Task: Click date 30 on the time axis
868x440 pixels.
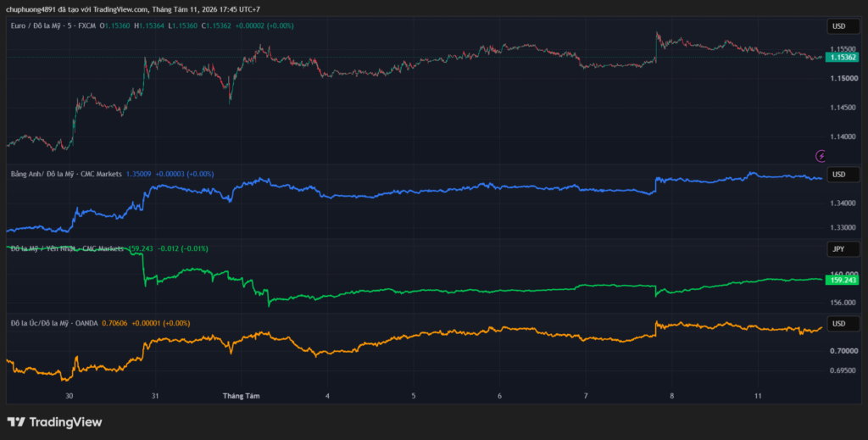Action: coord(70,396)
